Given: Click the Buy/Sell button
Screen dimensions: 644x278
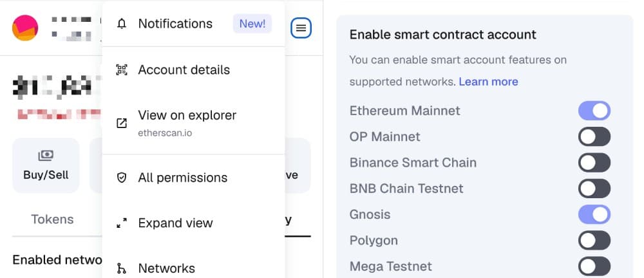Looking at the screenshot, I should pyautogui.click(x=46, y=165).
